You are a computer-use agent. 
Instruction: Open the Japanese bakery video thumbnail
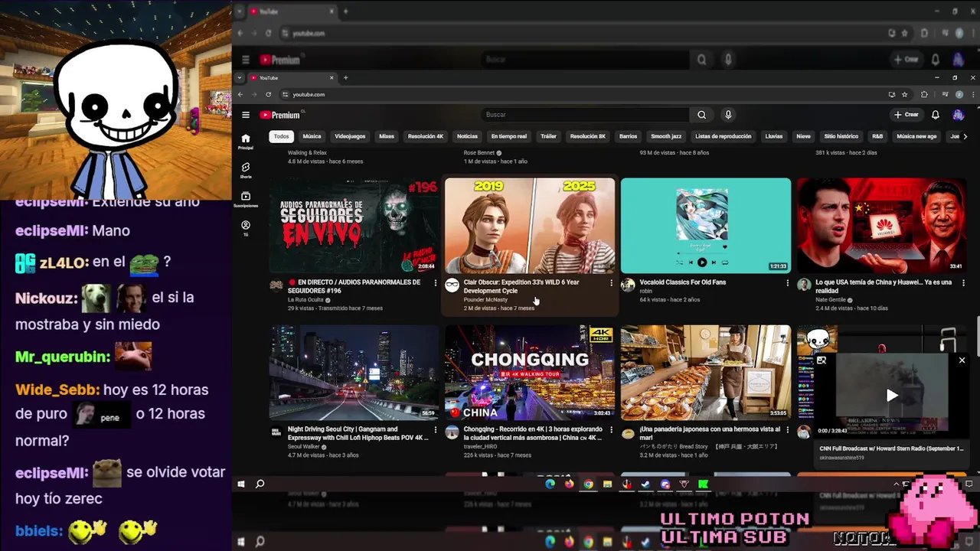(x=706, y=372)
